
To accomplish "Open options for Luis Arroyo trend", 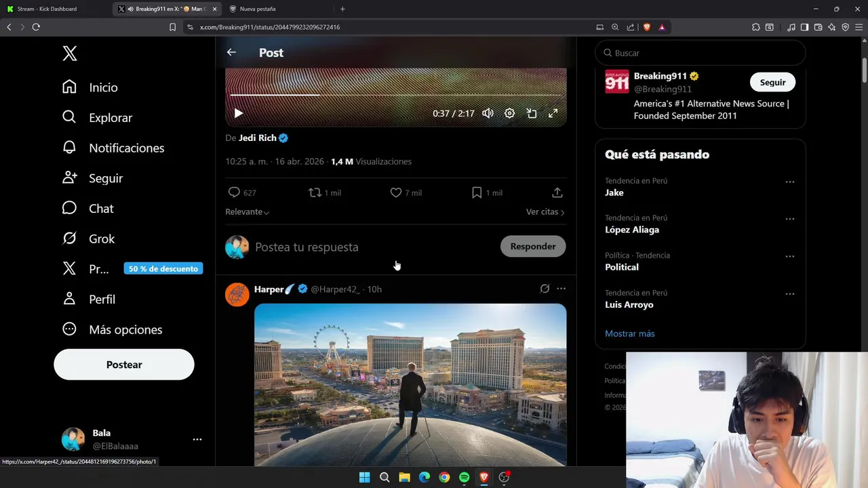I will 790,294.
